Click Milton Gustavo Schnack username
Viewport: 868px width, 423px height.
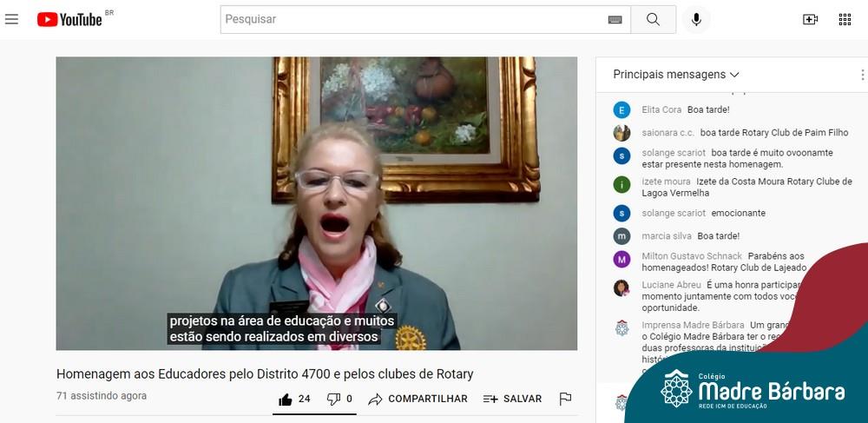(692, 256)
